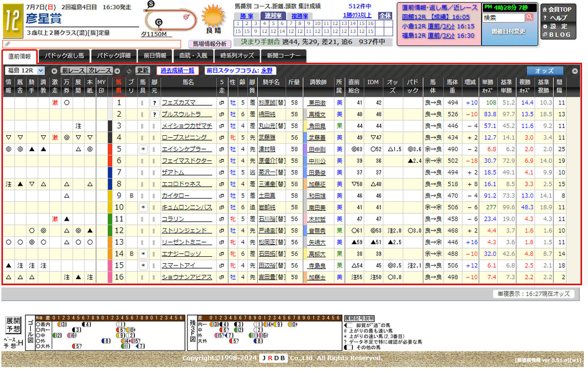Click the ? horse-gear icon for horse 1
Image resolution: width=588 pixels, height=373 pixels.
point(155,102)
